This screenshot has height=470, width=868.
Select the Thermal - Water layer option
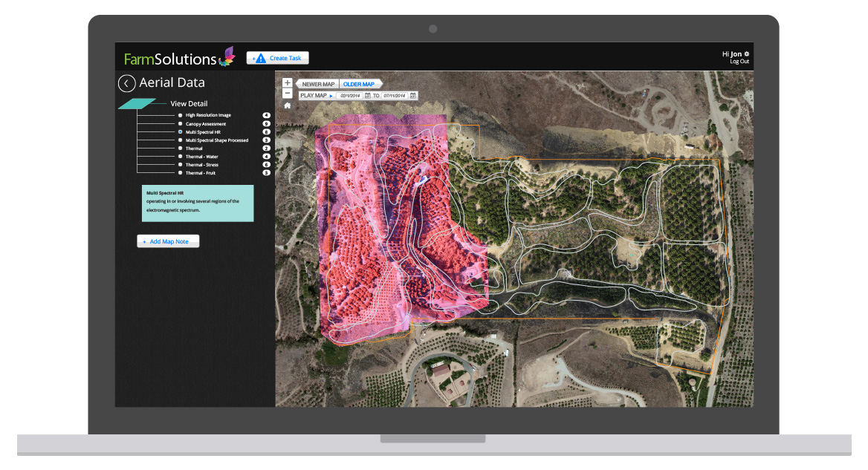pos(180,157)
